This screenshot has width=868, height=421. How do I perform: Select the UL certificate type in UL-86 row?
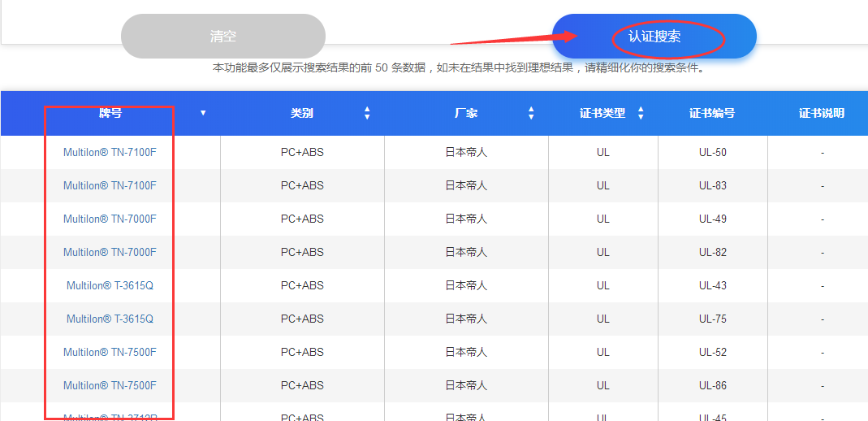[x=602, y=385]
